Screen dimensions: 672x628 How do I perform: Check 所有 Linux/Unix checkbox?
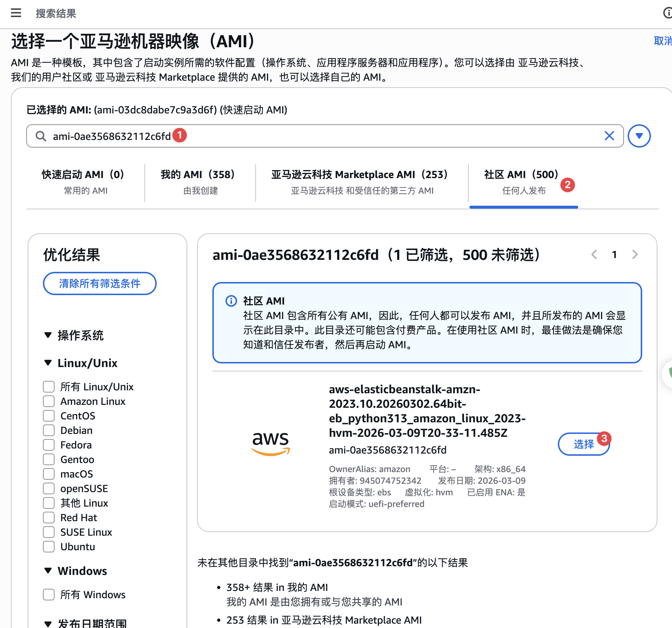coord(49,386)
